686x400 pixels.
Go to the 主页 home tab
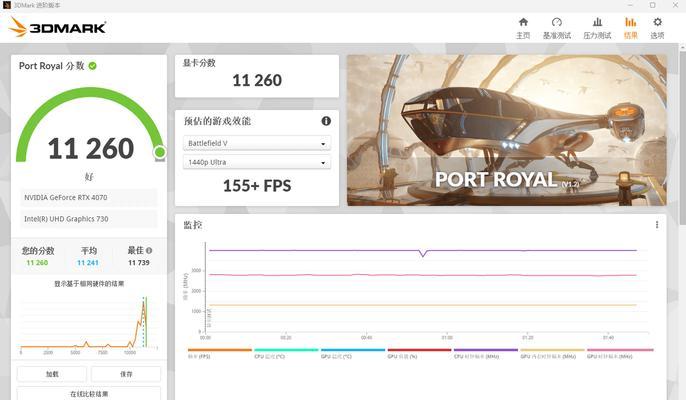pos(523,28)
